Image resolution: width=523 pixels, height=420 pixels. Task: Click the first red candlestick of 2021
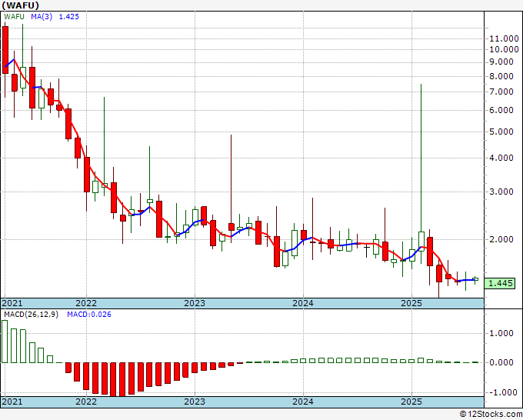[5, 50]
